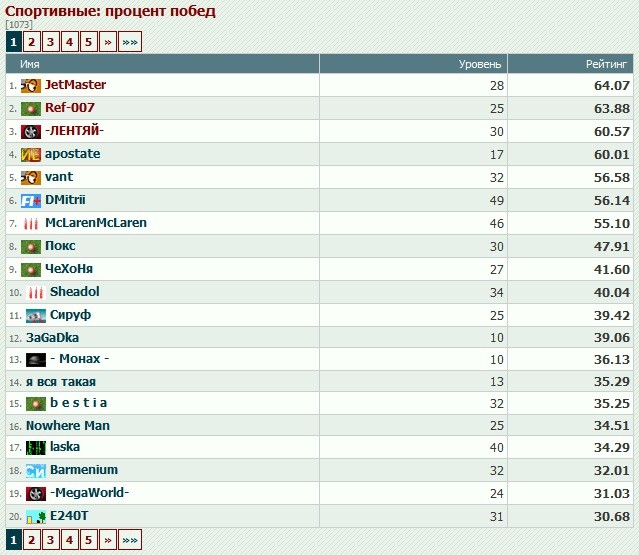Screen dimensions: 639x555
Task: Click the emblem icon beside -ЛЕНТЯЙ-
Action: click(31, 131)
